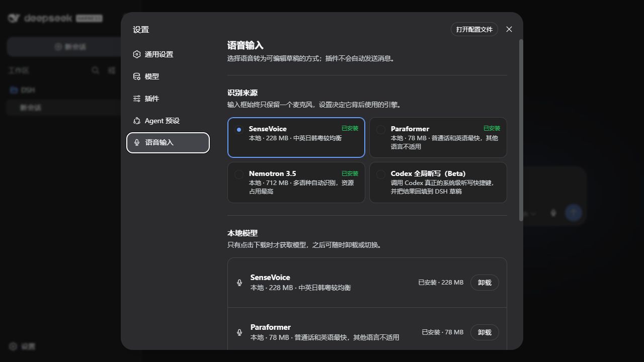Click microphone icon in background input box
The image size is (644, 362).
tap(553, 213)
